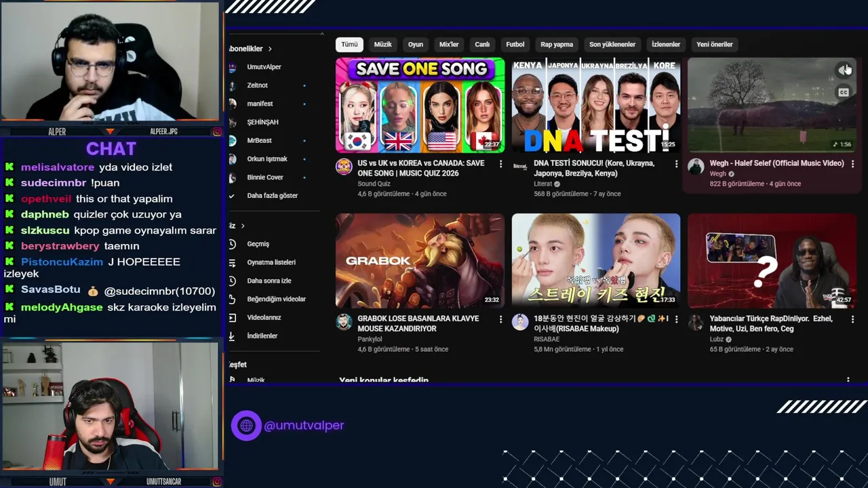
Task: Open Orkun Işıtmak channel avatar
Action: click(x=233, y=159)
